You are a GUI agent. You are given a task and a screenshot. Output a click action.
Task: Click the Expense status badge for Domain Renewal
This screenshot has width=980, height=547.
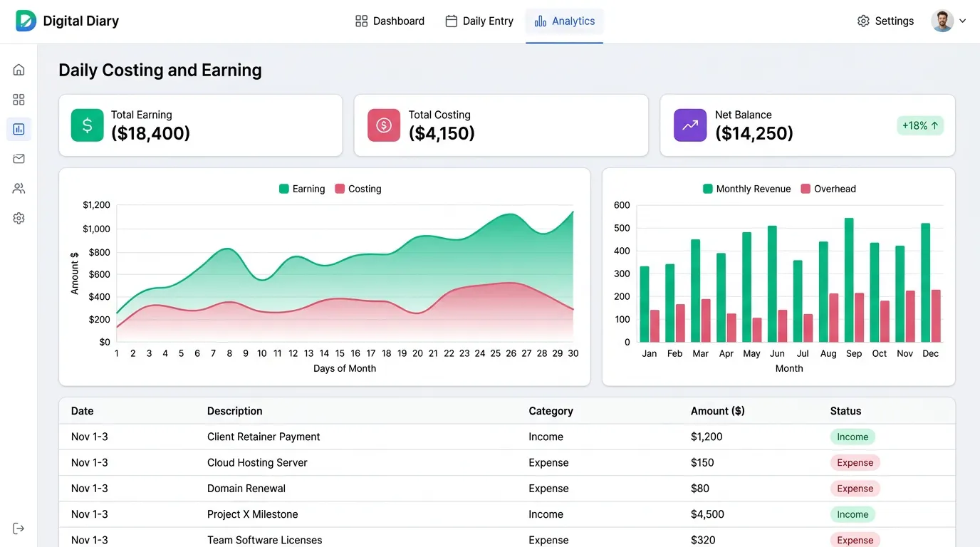point(855,489)
